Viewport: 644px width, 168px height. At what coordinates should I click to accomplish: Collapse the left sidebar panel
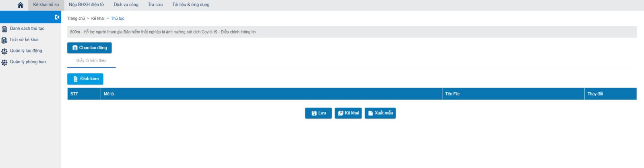click(57, 17)
